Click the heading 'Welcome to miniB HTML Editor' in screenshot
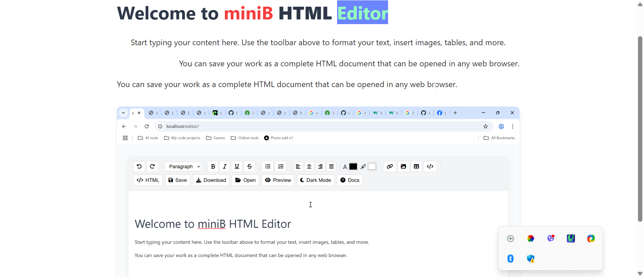 (x=213, y=224)
